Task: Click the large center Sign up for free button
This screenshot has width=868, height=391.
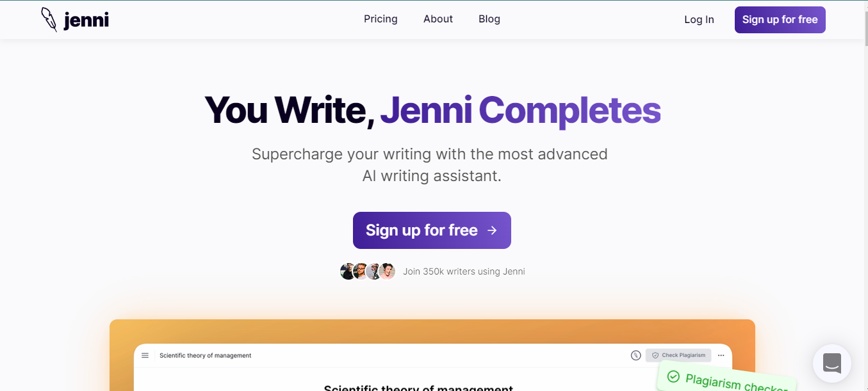Action: [x=432, y=230]
